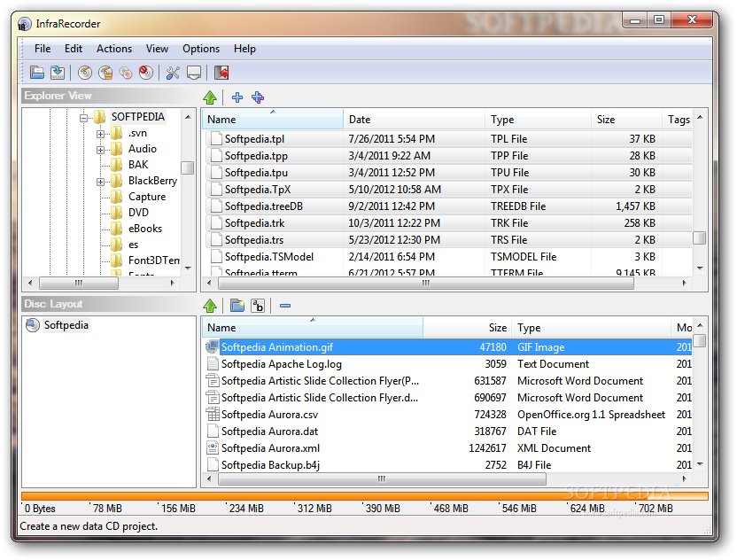Sort explorer files by Type column

tap(539, 120)
